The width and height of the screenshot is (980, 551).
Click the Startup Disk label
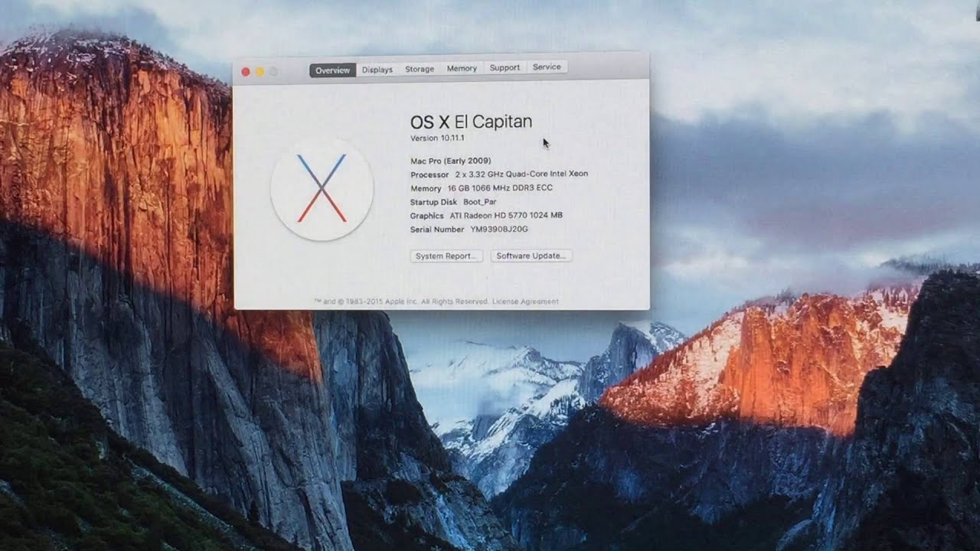click(433, 202)
